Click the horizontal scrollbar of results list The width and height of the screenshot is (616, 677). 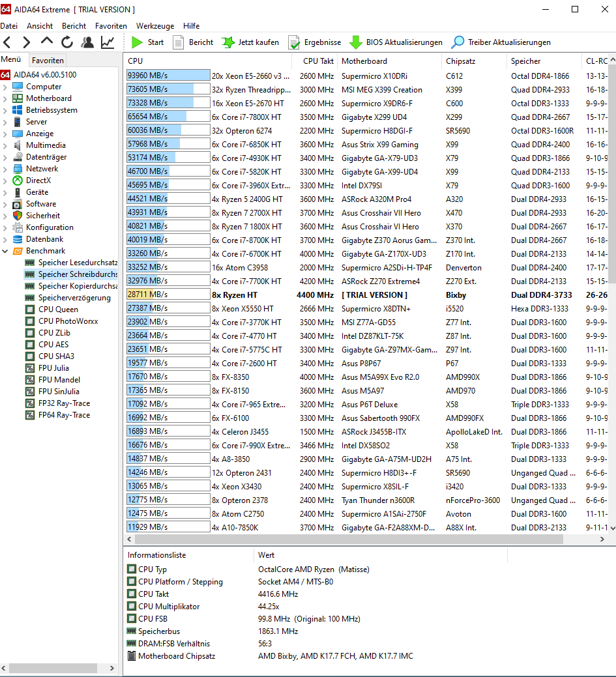click(x=349, y=540)
